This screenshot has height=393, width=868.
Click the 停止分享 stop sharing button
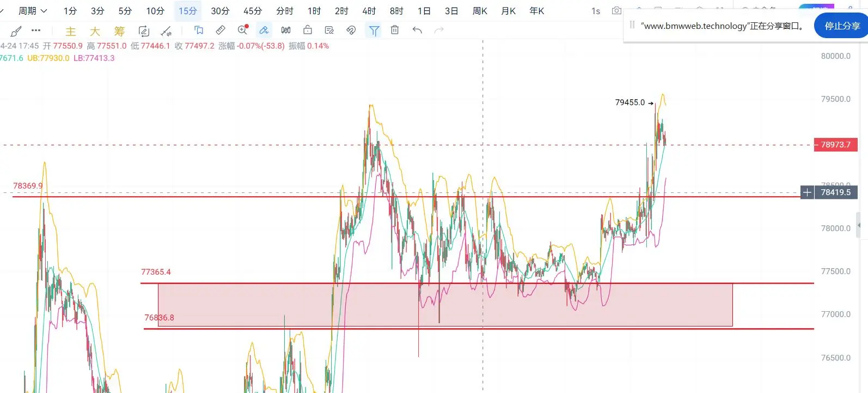842,26
